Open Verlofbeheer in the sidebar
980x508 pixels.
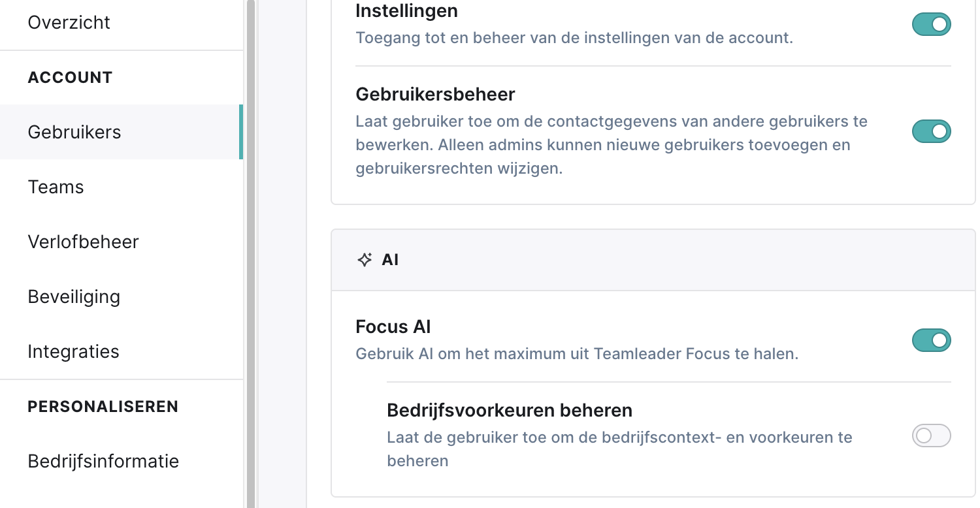point(83,242)
